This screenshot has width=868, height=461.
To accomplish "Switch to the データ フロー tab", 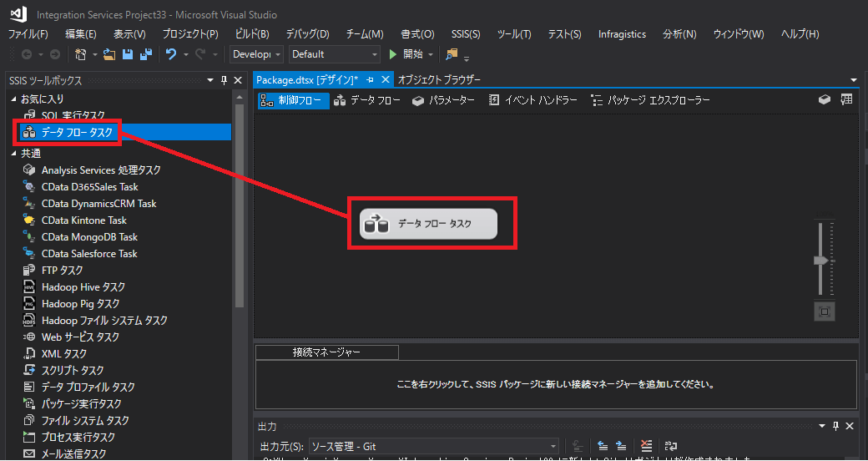I will [367, 100].
